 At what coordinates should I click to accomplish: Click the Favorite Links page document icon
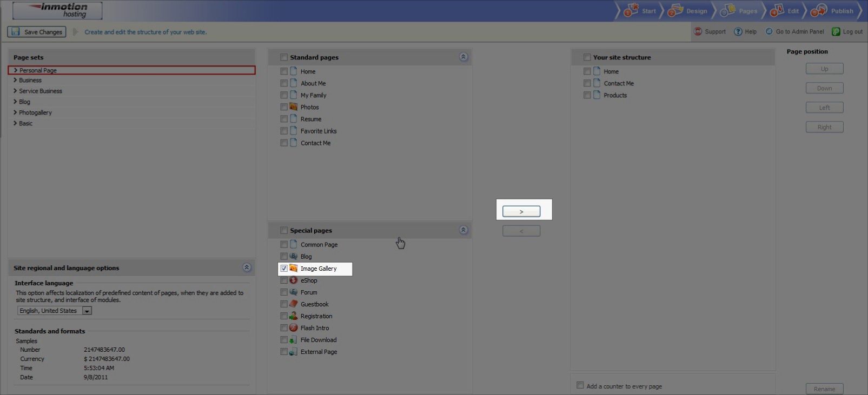pos(294,131)
